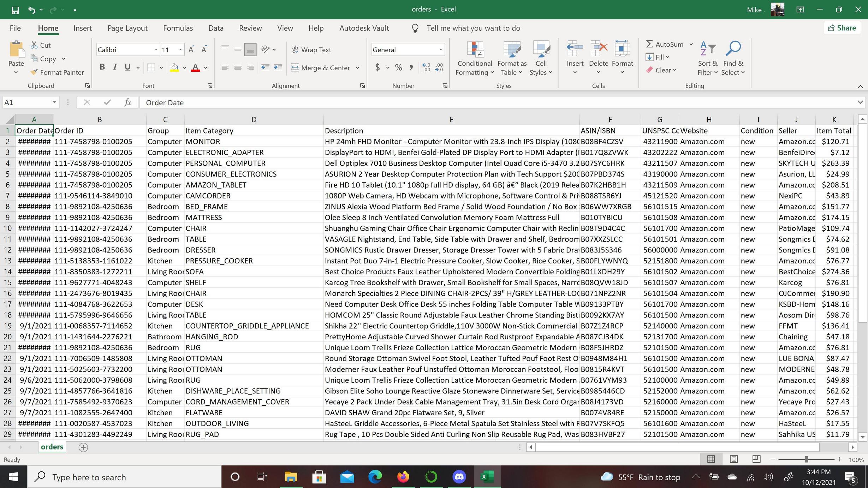The width and height of the screenshot is (868, 488).
Task: Open Name Box dropdown arrow
Action: point(54,102)
